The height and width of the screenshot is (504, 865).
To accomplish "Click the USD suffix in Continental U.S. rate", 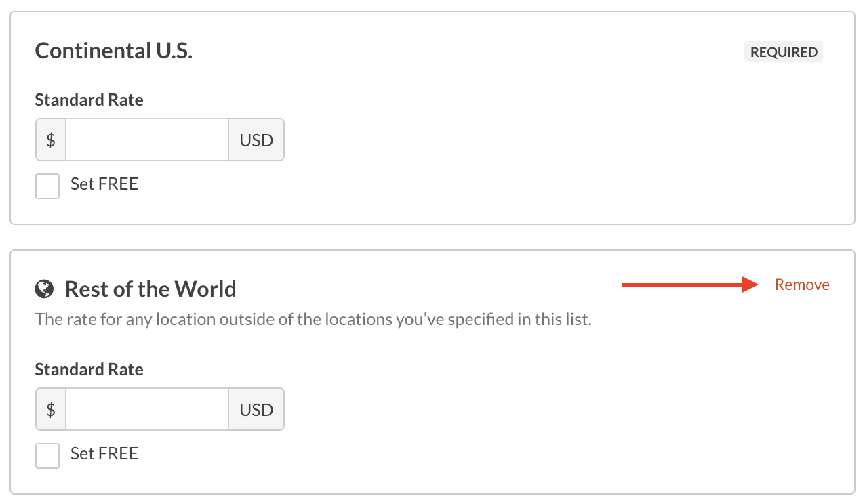I will [x=256, y=140].
